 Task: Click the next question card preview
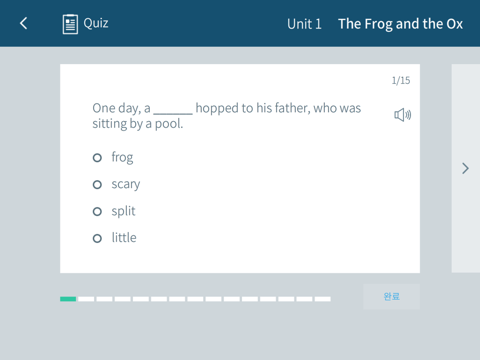click(x=466, y=168)
